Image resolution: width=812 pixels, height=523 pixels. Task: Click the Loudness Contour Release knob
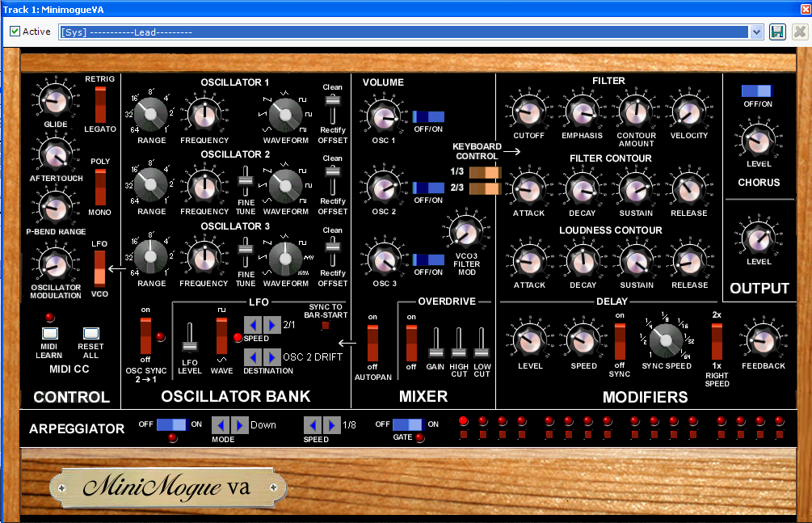tap(689, 261)
